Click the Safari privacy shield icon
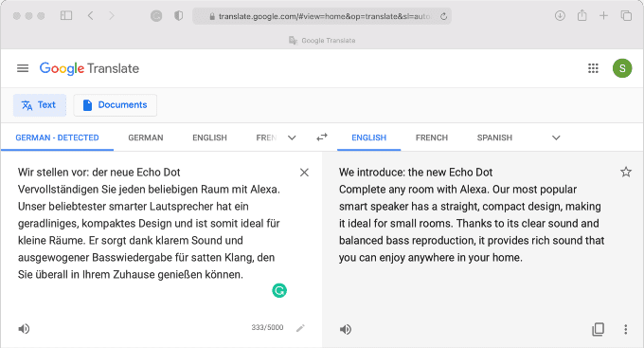Screen dimensions: 644x348 tap(179, 16)
